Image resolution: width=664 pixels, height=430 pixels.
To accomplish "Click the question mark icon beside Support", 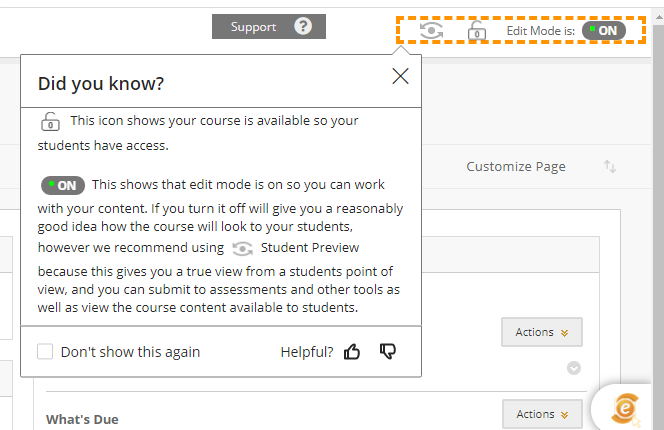I will pos(303,27).
